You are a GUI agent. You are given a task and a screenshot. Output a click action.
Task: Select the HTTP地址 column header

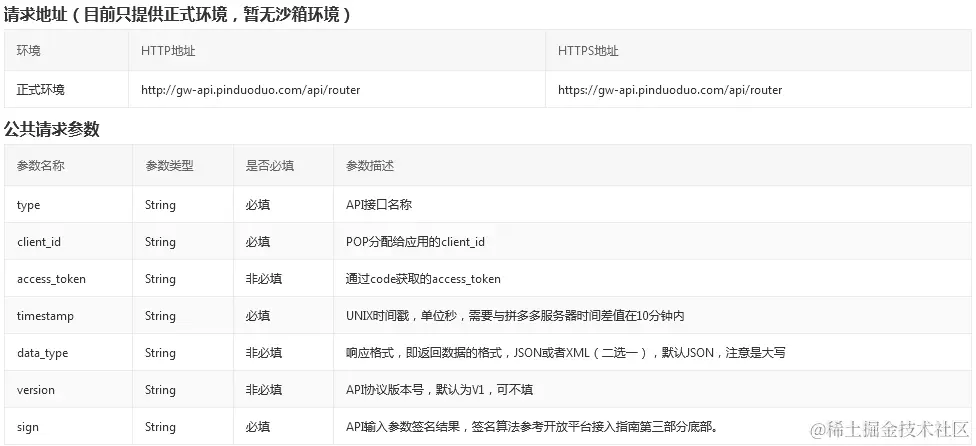pyautogui.click(x=168, y=51)
